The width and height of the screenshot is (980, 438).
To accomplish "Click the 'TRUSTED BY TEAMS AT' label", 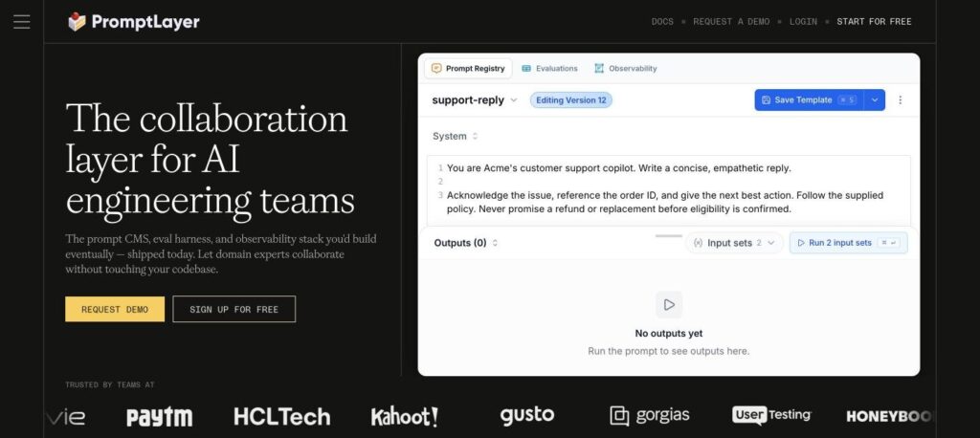I will click(109, 384).
